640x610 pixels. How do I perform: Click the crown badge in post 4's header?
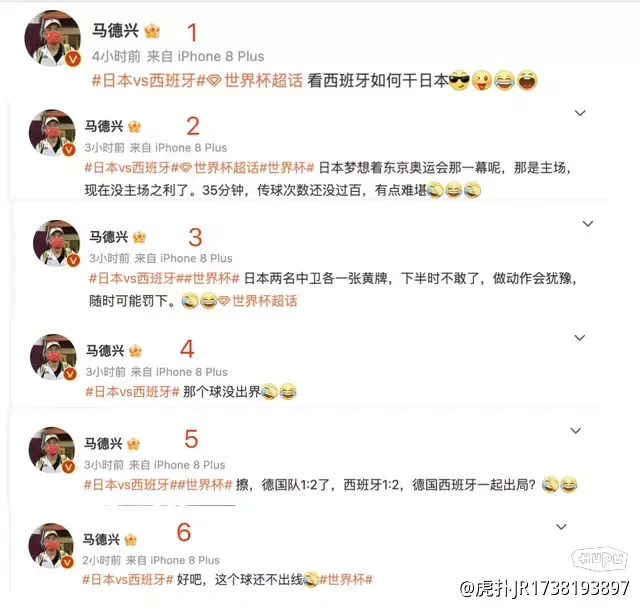pos(135,350)
